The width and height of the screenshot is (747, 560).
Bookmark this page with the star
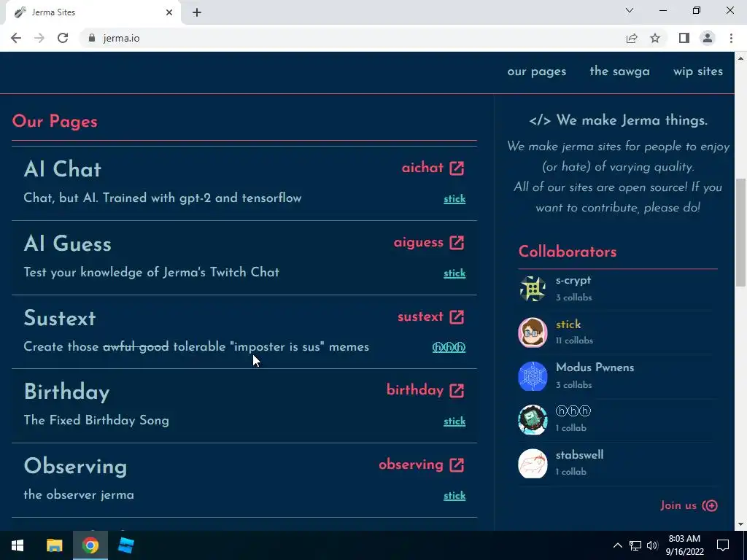click(655, 38)
